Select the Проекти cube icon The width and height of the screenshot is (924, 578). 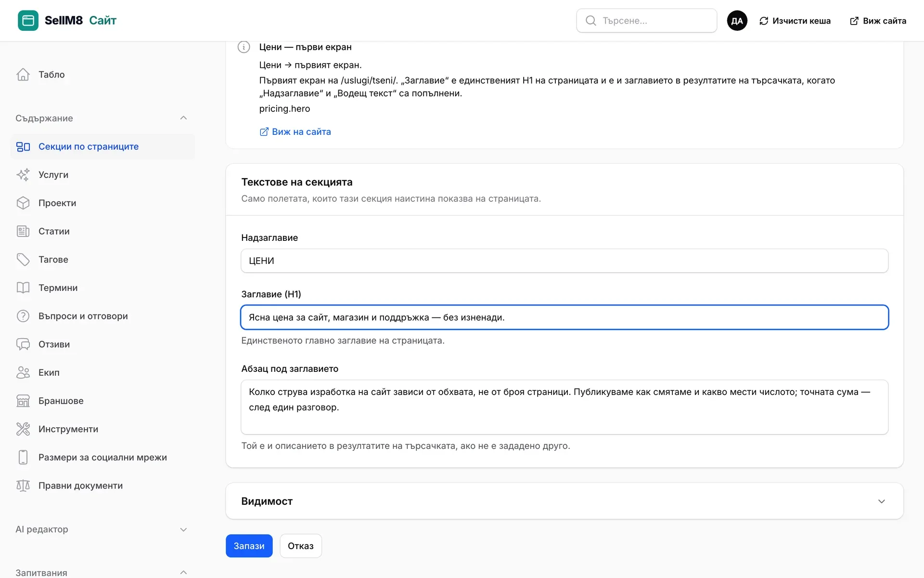[23, 203]
